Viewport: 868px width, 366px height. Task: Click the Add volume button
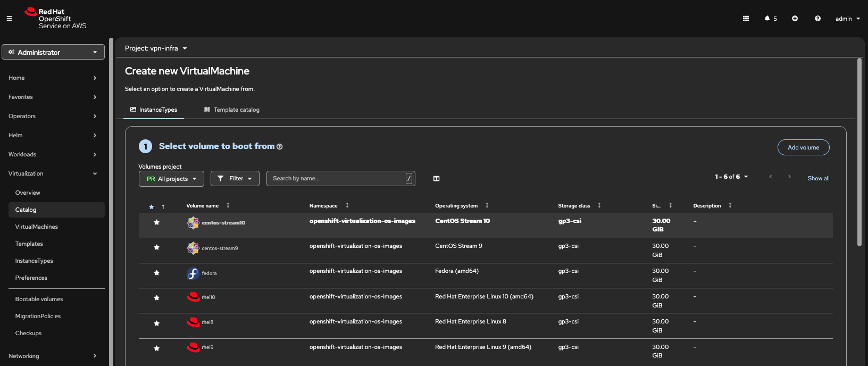[x=803, y=147]
